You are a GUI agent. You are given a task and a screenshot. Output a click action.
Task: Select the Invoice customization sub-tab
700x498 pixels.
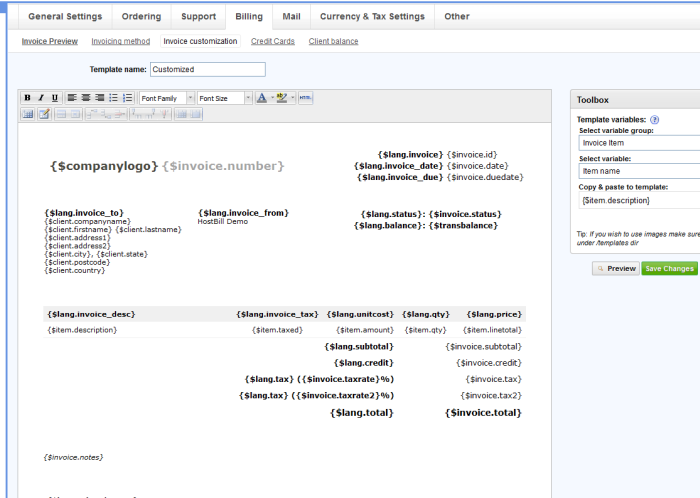pyautogui.click(x=200, y=41)
